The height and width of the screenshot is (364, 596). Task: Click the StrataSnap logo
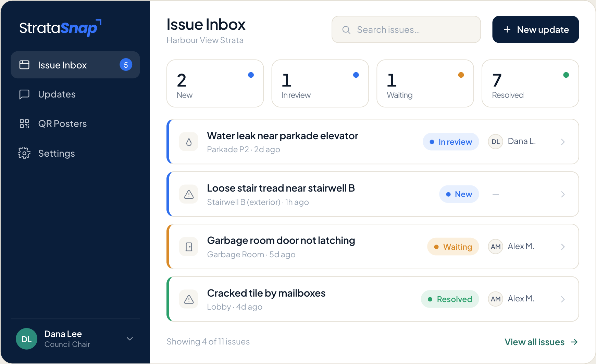click(60, 28)
